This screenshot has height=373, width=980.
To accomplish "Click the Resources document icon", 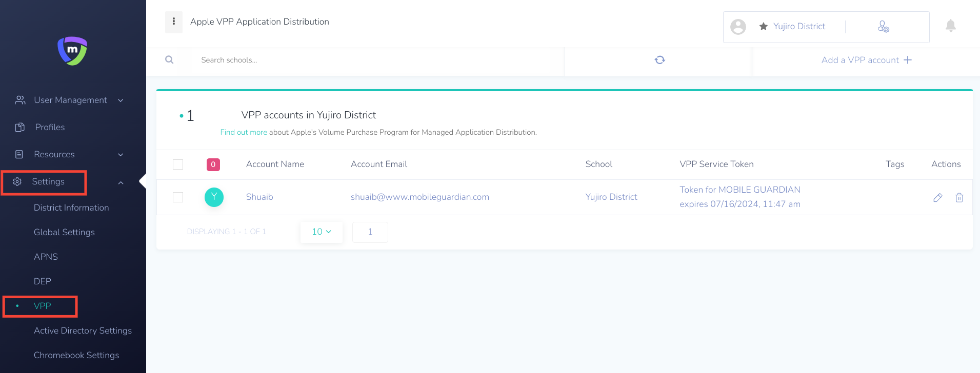I will (x=19, y=154).
